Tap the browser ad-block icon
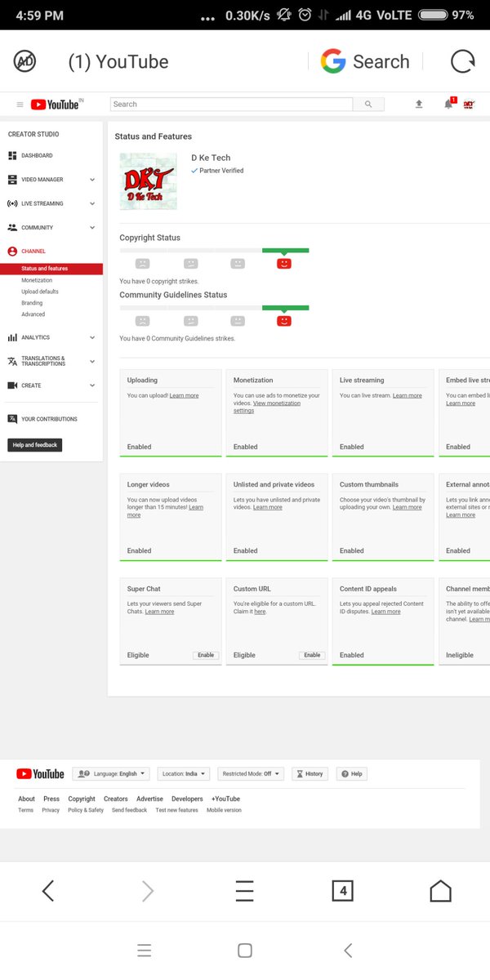490x980 pixels. 25,61
